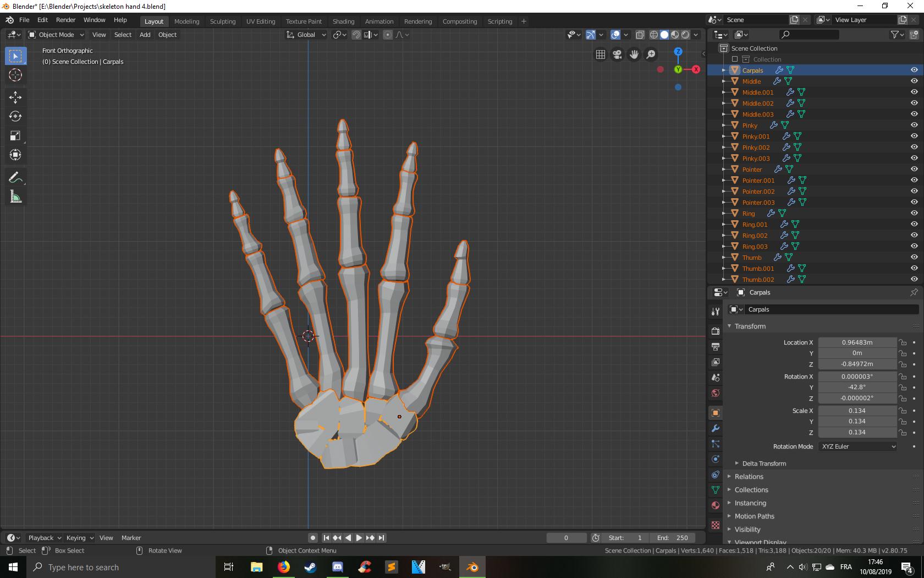This screenshot has width=924, height=578.
Task: Click the Marker button in timeline
Action: tap(131, 538)
